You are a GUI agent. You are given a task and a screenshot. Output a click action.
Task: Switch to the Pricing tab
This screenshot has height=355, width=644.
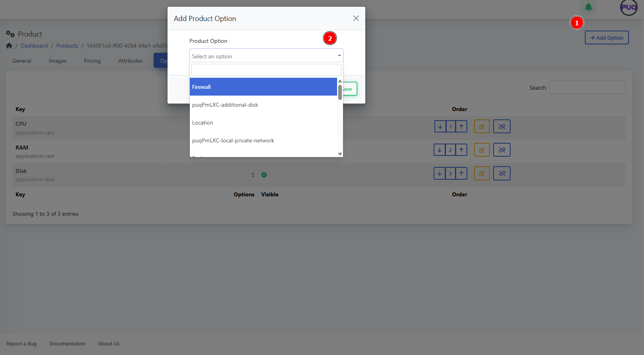coord(92,61)
